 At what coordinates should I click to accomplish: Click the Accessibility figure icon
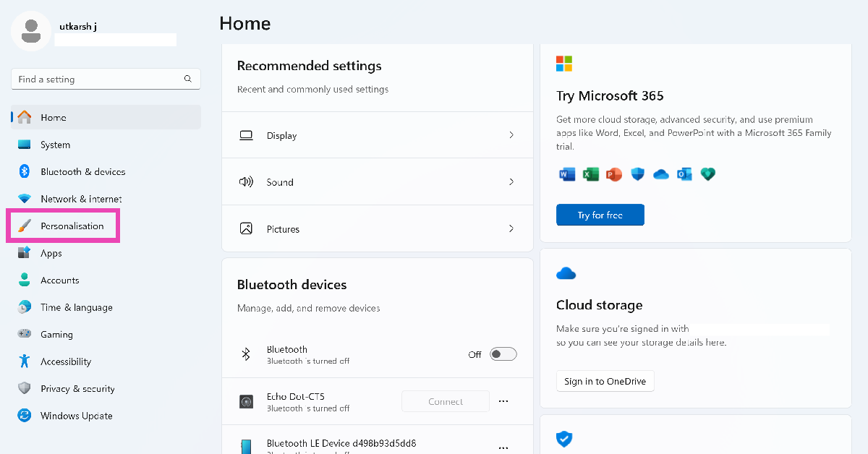(25, 361)
